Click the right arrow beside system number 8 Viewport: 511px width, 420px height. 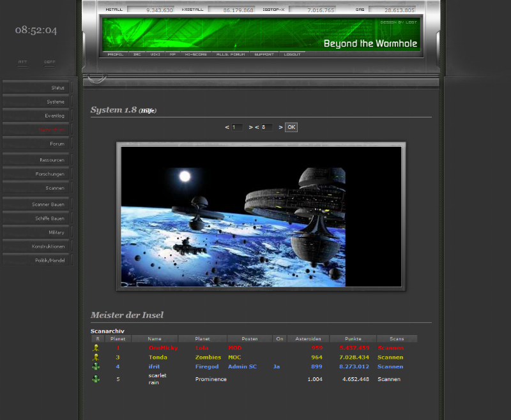coord(280,127)
